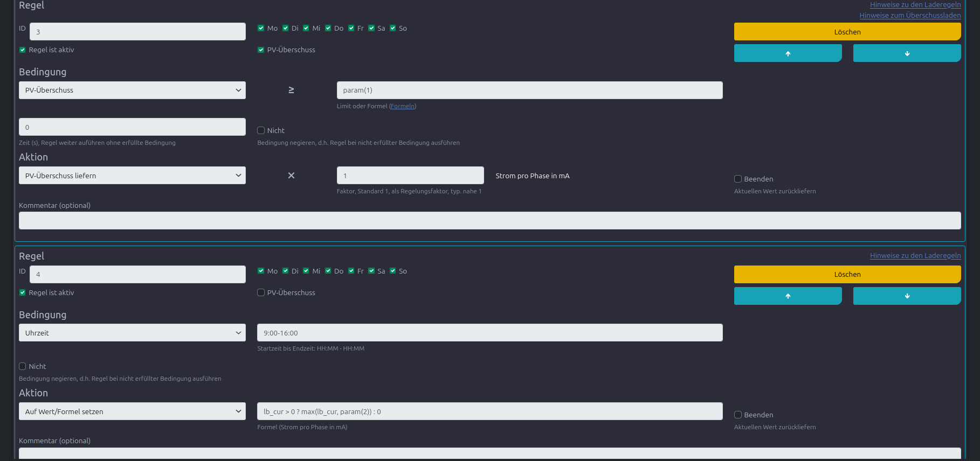Click the 9:00-16:00 time range field
The image size is (980, 461).
(489, 333)
